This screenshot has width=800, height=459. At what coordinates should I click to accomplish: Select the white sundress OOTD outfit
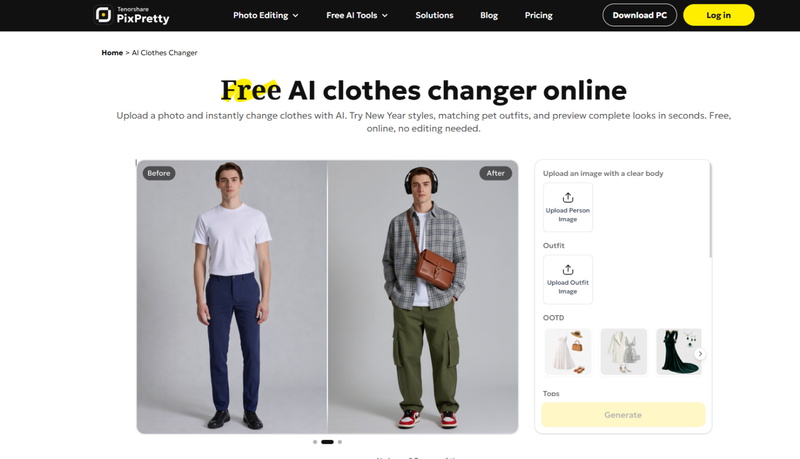click(568, 352)
